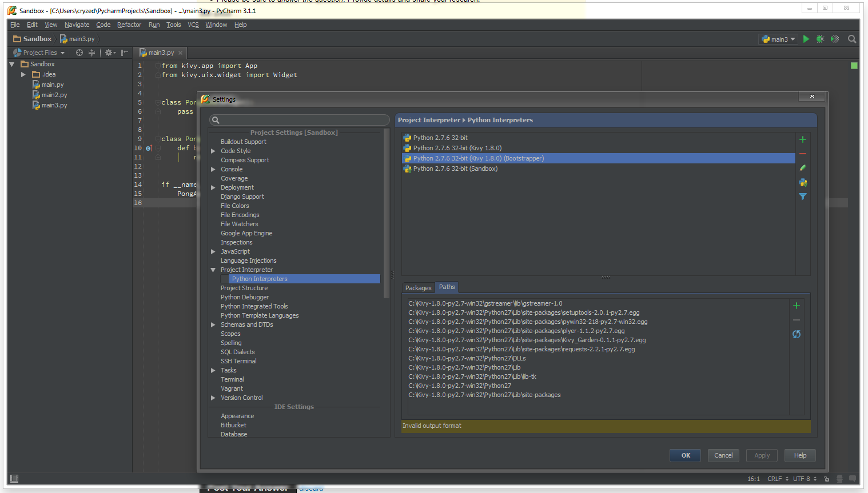Expand the Code Style settings node
The height and width of the screenshot is (493, 868).
(213, 151)
